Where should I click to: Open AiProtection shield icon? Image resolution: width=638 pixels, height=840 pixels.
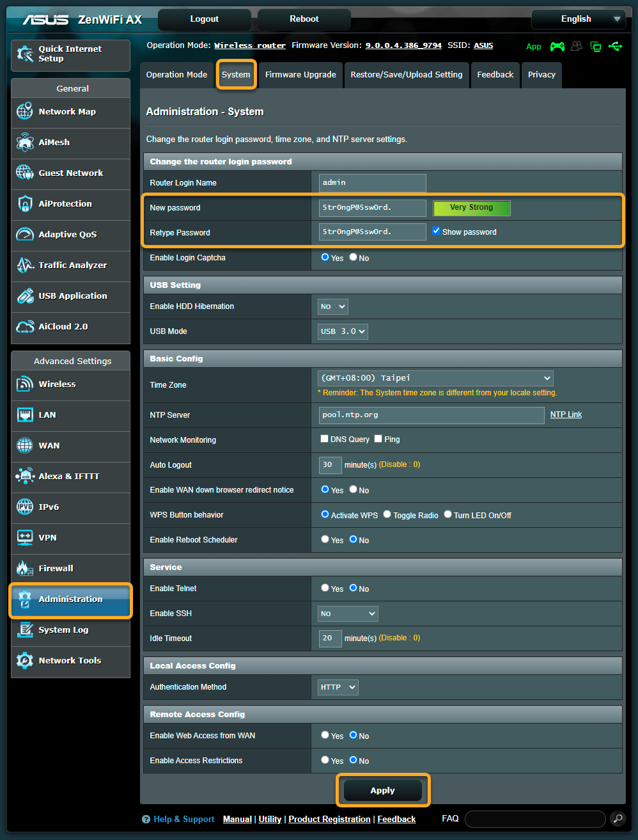coord(25,203)
